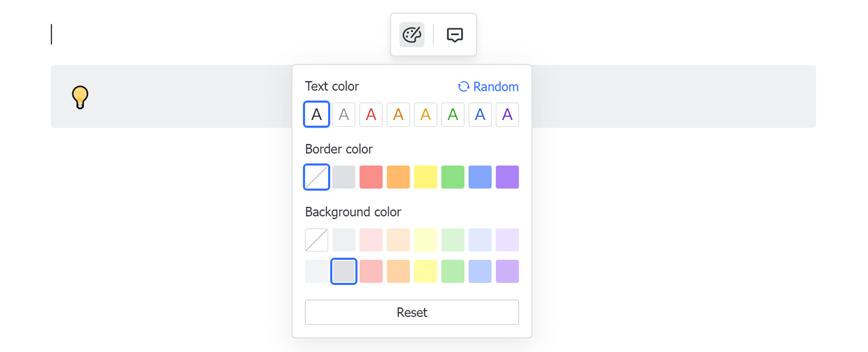This screenshot has height=352, width=868.
Task: Click the comment icon in toolbar
Action: (x=455, y=35)
